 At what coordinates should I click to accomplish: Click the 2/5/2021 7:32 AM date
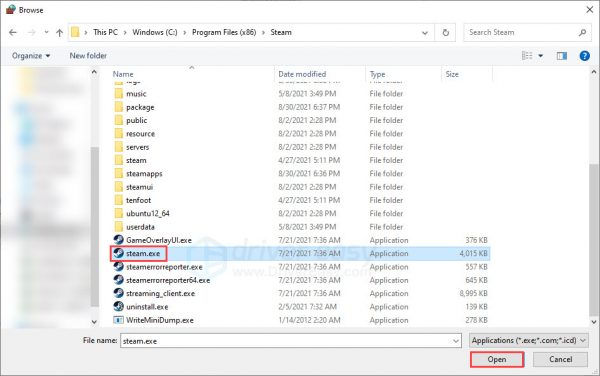coord(308,307)
